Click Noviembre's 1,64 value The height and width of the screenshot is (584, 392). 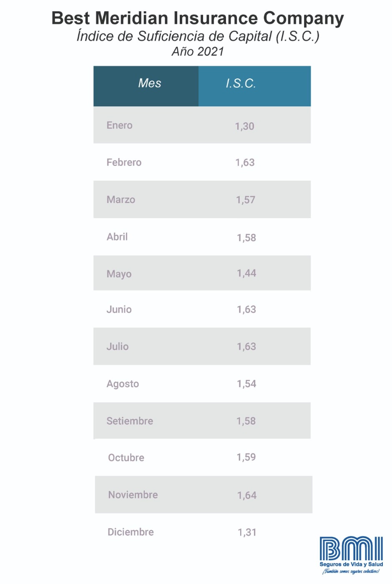pos(247,495)
